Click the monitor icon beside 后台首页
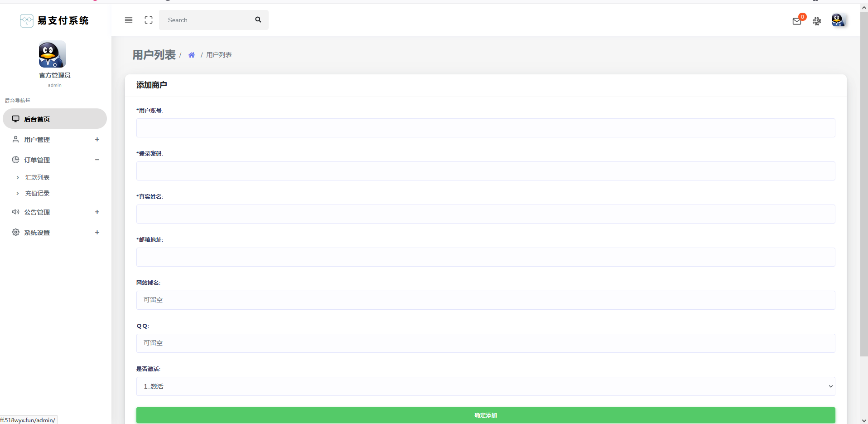Viewport: 868px width, 424px height. (15, 119)
